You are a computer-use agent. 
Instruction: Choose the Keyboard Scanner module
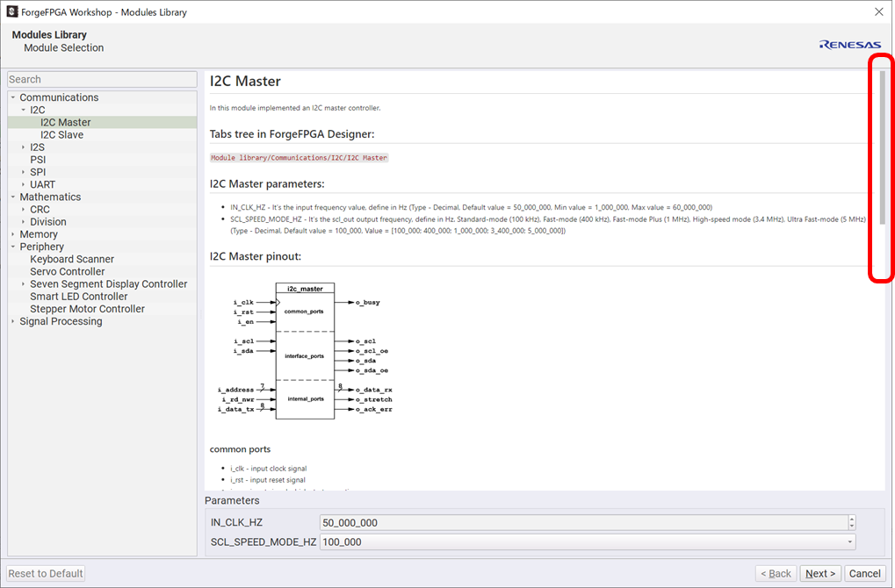pos(72,259)
